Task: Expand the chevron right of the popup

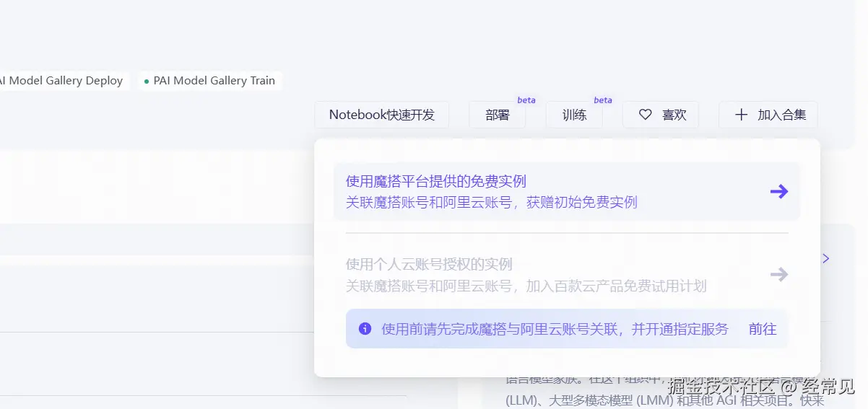Action: click(x=826, y=258)
